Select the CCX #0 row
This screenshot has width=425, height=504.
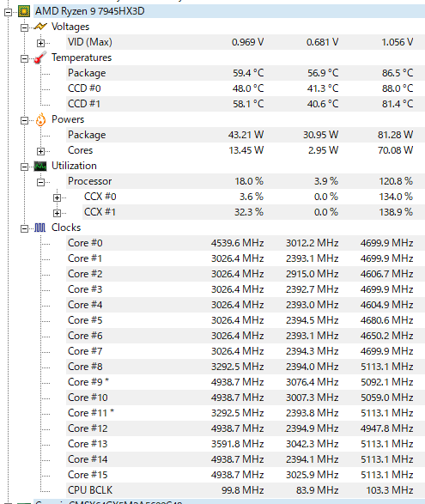(253, 197)
